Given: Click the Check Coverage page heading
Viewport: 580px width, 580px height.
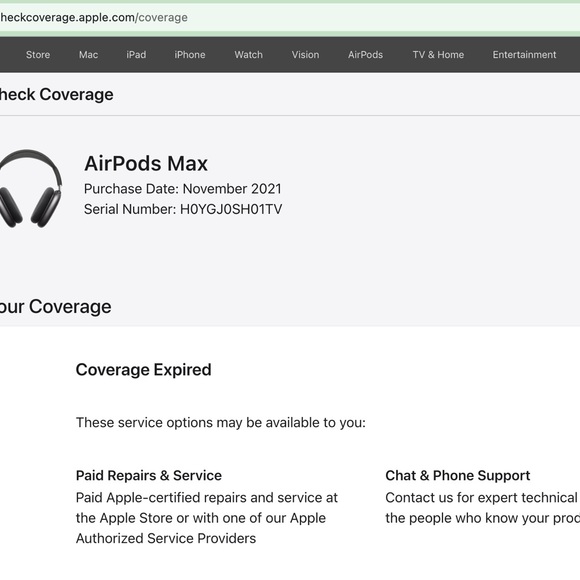Looking at the screenshot, I should [56, 94].
